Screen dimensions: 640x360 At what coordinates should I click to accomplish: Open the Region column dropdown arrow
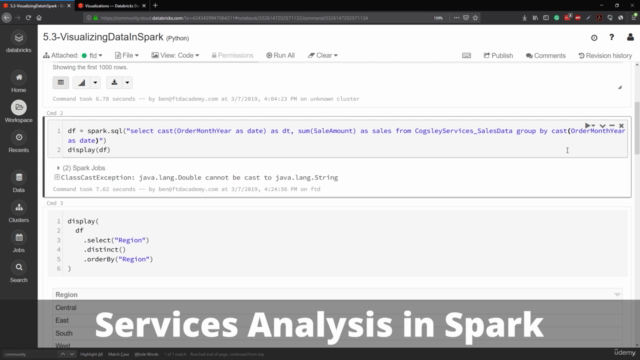[617, 295]
